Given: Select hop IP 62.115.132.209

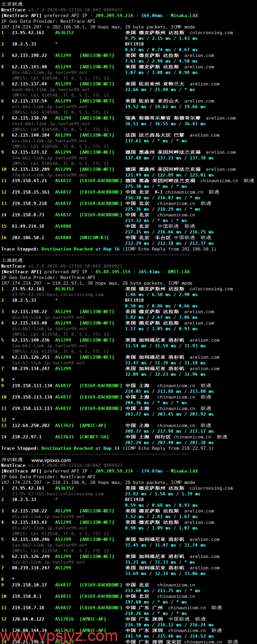Looking at the screenshot, I should [x=31, y=170].
